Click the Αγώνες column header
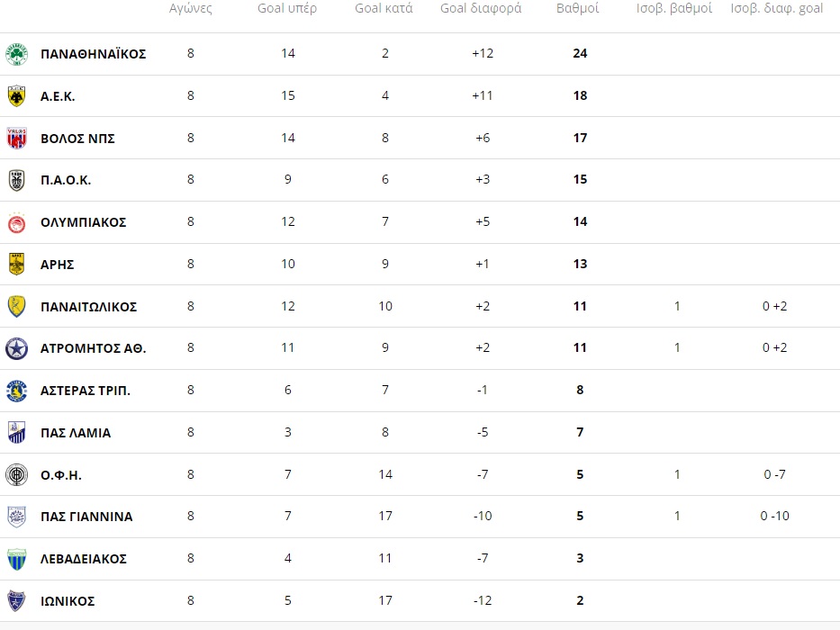Viewport: 840px width, 630px height. (x=191, y=9)
